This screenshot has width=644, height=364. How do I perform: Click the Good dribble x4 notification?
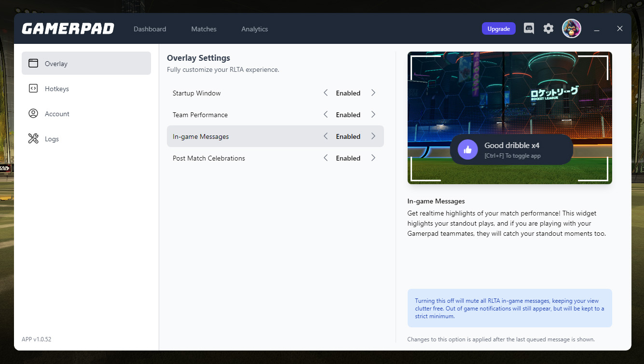click(511, 149)
